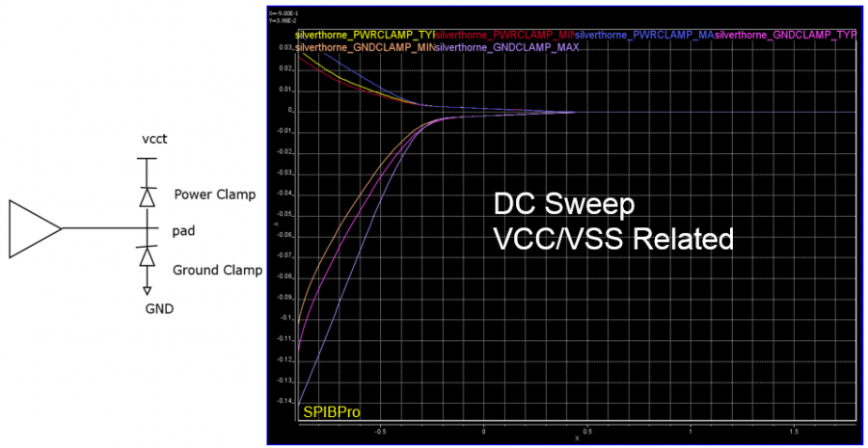Select the Power Clamp diode symbol
Viewport: 868px width, 448px height.
[x=147, y=197]
